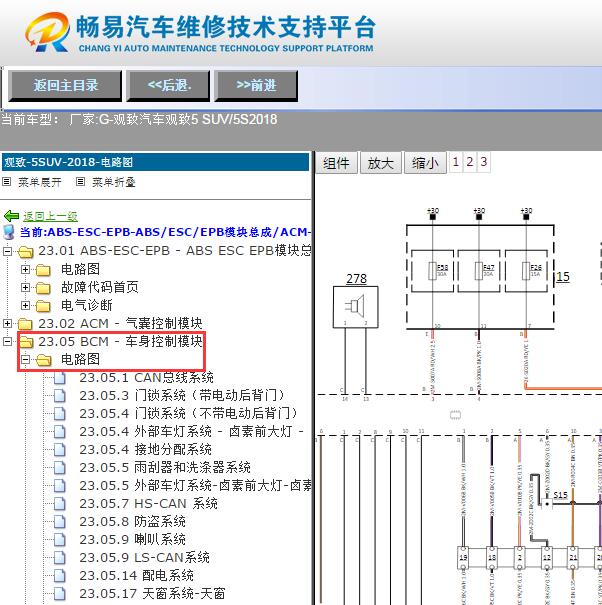Click fuse F47 in the diagram
The width and height of the screenshot is (602, 605).
(x=479, y=271)
